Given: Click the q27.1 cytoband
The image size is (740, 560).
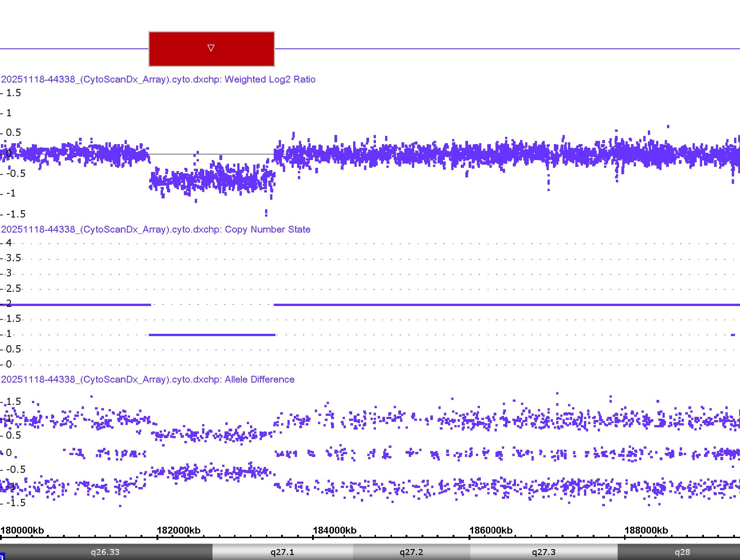Looking at the screenshot, I should click(x=282, y=552).
